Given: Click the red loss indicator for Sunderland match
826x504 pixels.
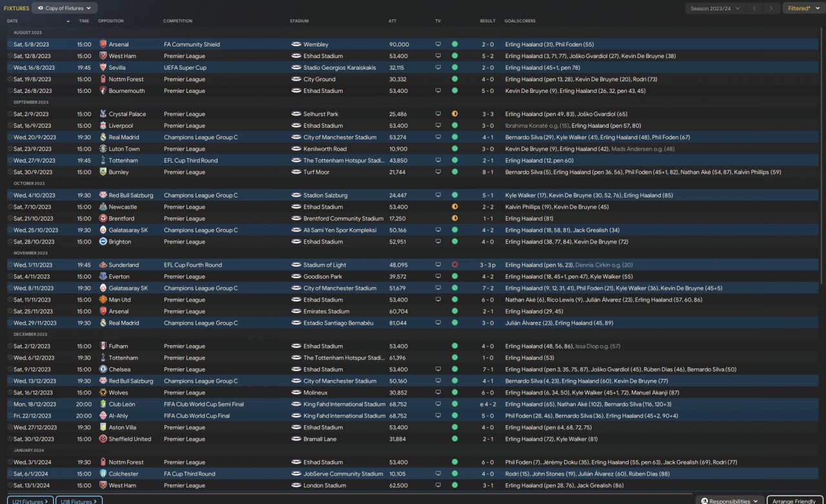Looking at the screenshot, I should coord(455,265).
